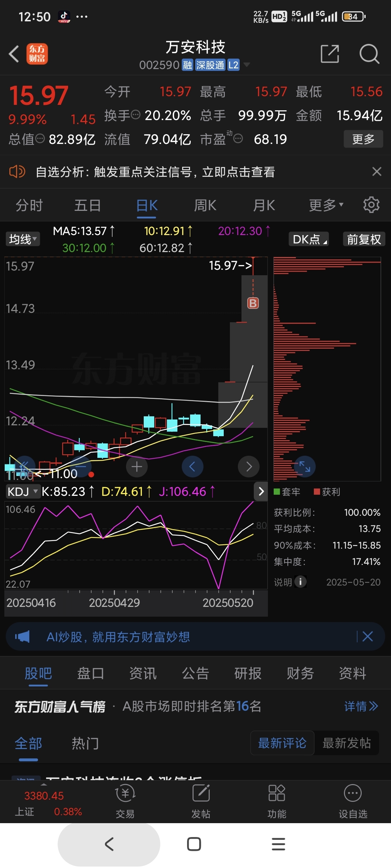Jump chart to start with double-left button

pyautogui.click(x=25, y=467)
